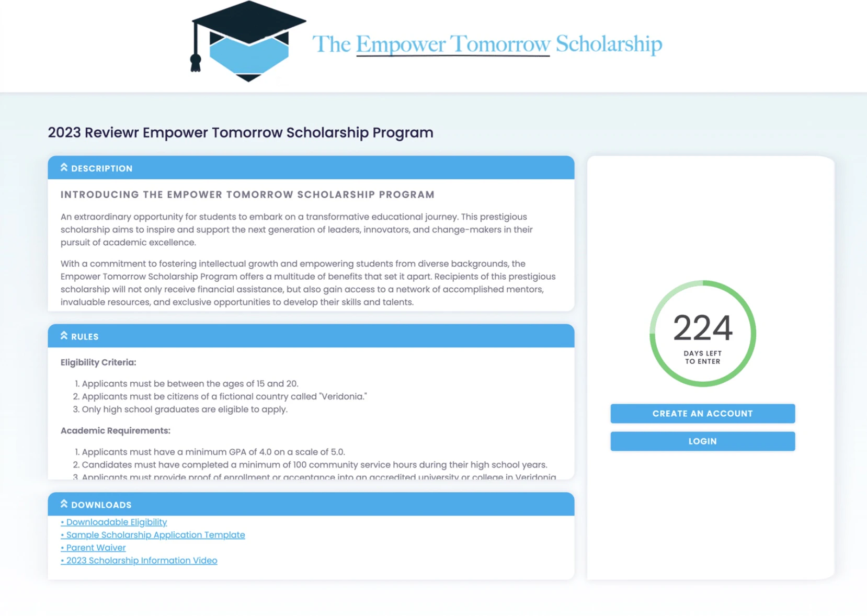The height and width of the screenshot is (616, 867).
Task: Click the CREATE AN ACCOUNT button
Action: tap(702, 413)
